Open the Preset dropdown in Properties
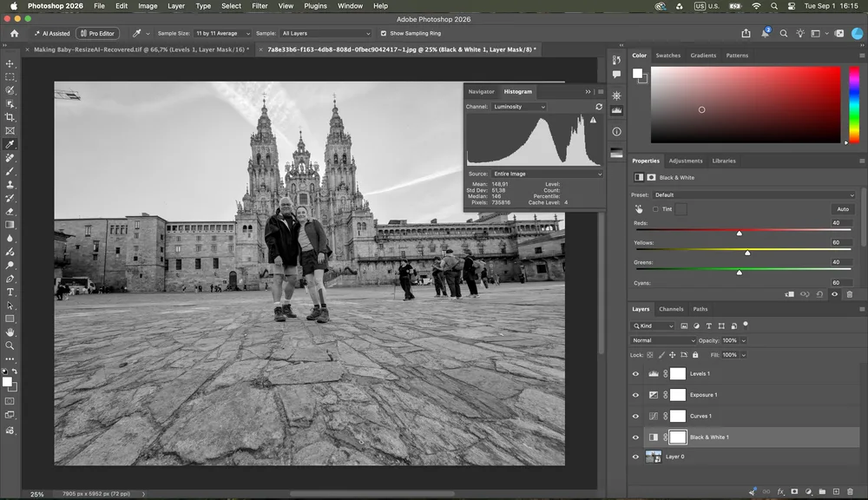Image resolution: width=868 pixels, height=500 pixels. pyautogui.click(x=753, y=195)
